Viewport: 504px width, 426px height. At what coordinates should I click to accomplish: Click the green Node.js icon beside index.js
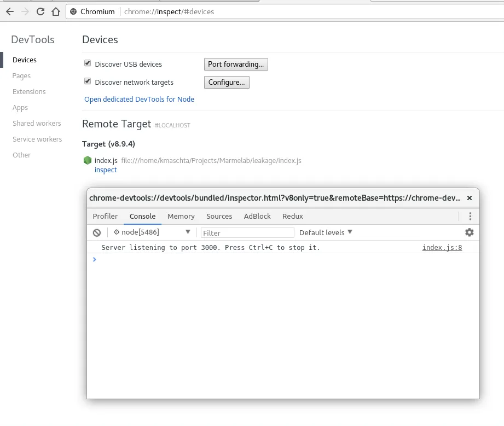88,160
